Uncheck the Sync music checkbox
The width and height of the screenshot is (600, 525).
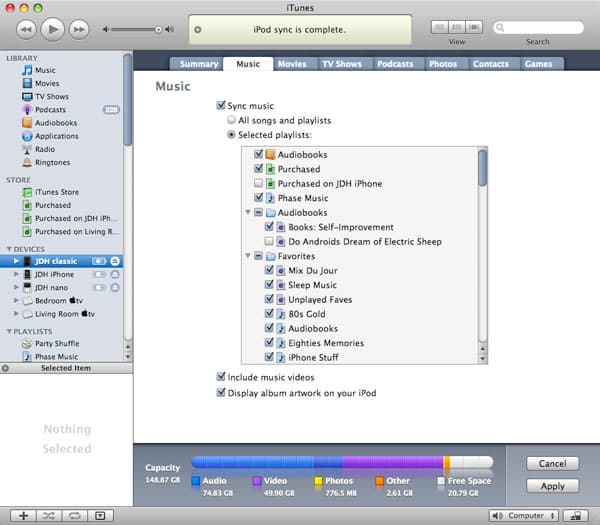tap(221, 106)
